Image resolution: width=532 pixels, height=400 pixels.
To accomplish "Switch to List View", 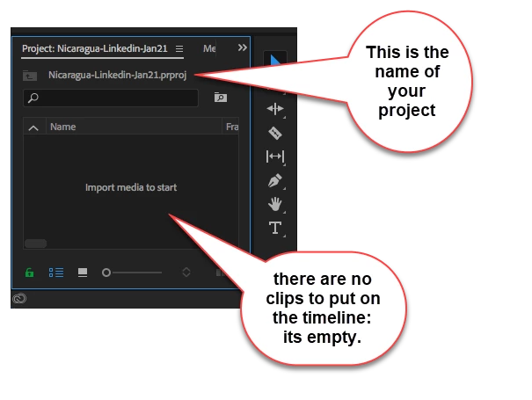I will coord(56,273).
